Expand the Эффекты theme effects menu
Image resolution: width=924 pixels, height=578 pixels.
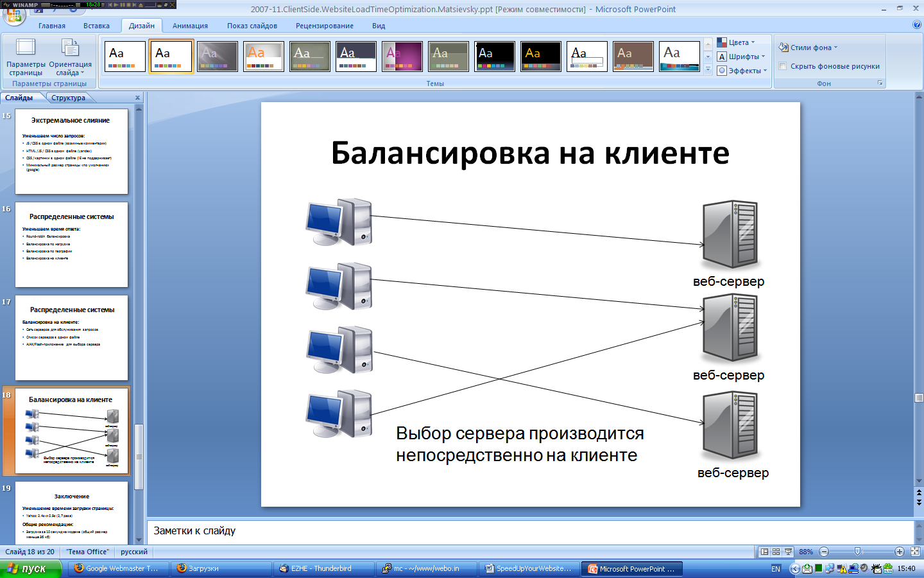click(742, 71)
